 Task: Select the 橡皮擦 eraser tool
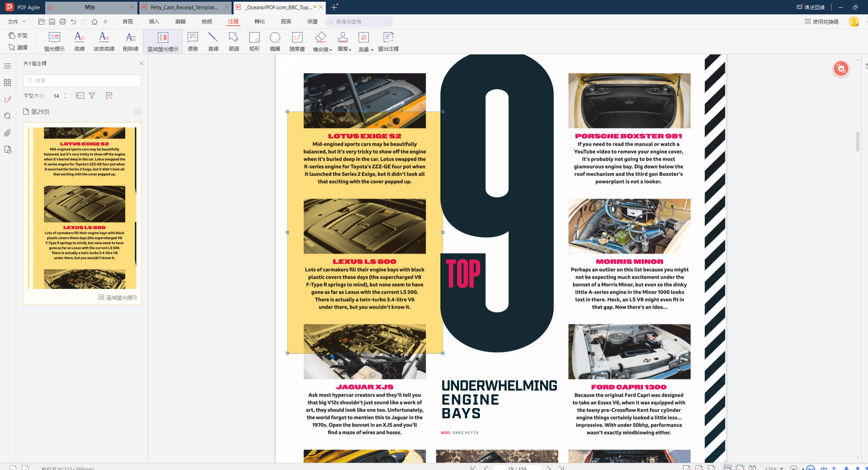tap(320, 42)
